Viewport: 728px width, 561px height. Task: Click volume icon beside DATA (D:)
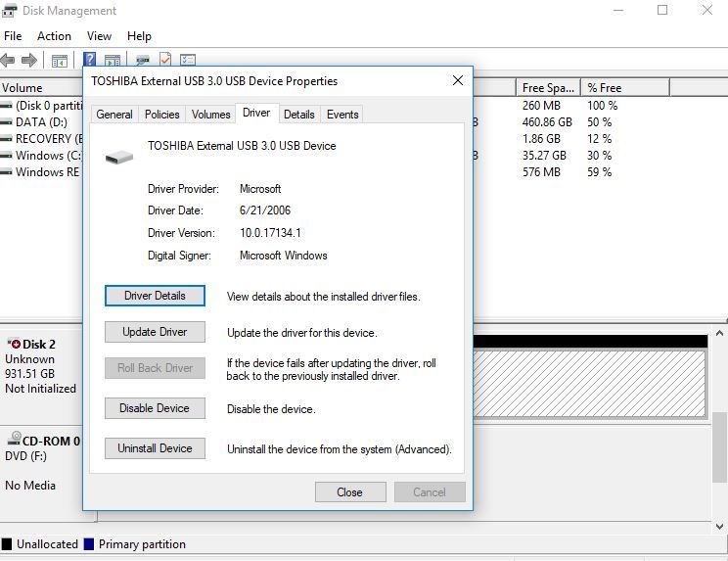click(x=6, y=122)
